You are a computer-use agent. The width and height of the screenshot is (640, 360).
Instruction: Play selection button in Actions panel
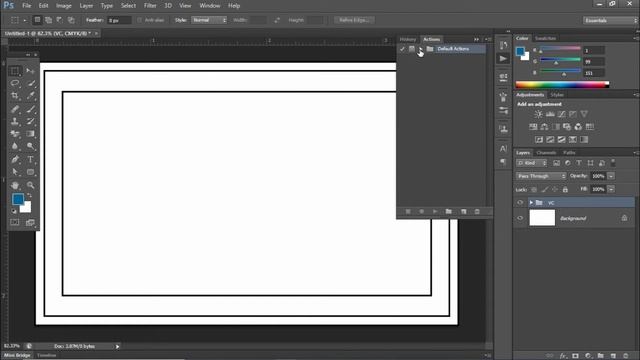click(435, 211)
